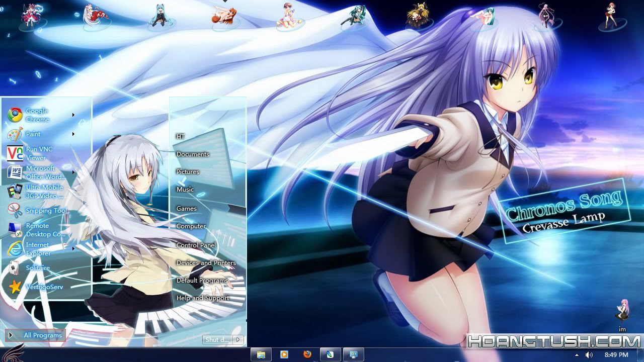Screen dimensions: 644x362
Task: Launch Firefox from the taskbar
Action: 307,354
